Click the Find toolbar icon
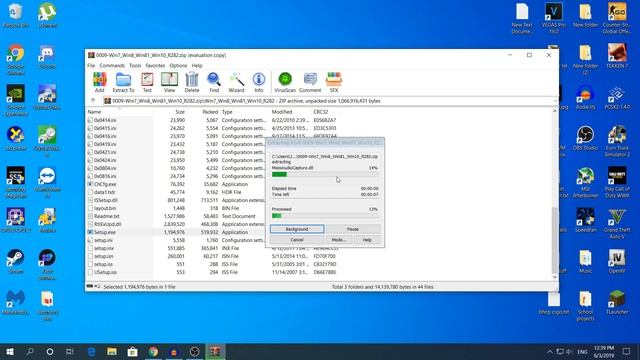 pyautogui.click(x=214, y=82)
